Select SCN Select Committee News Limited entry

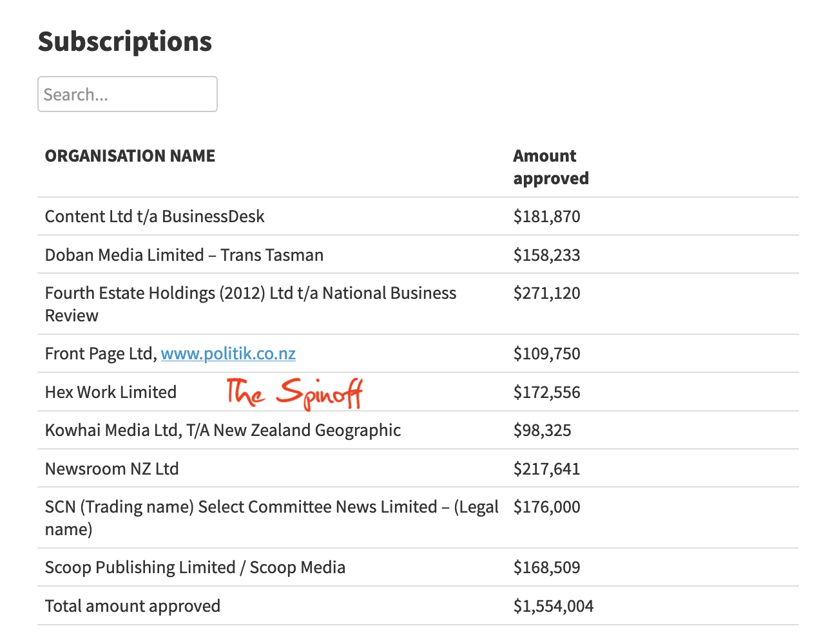(272, 518)
